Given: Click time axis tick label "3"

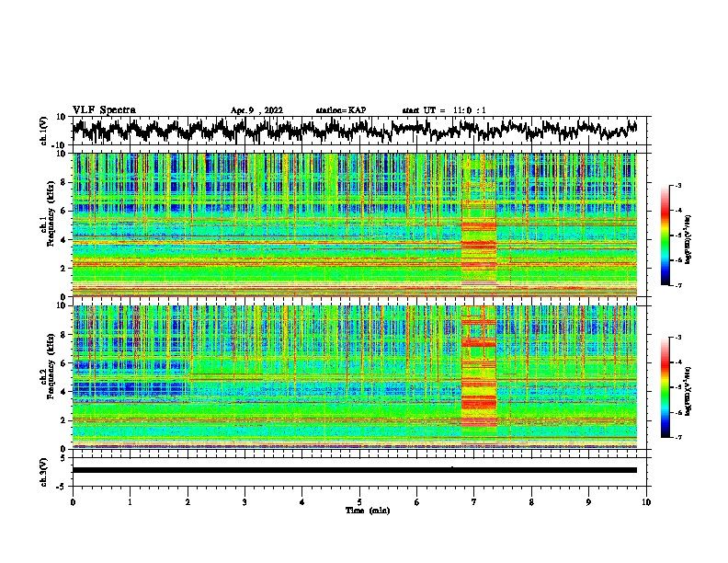Looking at the screenshot, I should pos(245,502).
